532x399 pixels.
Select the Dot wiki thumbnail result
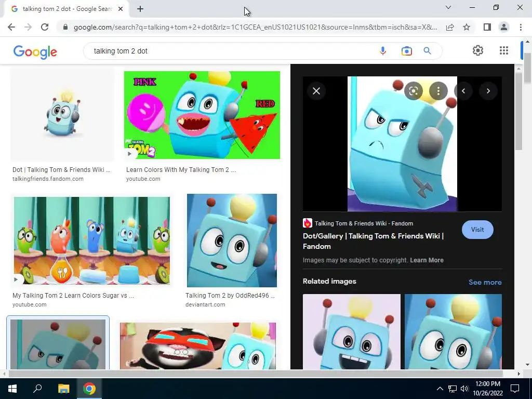[x=62, y=115]
